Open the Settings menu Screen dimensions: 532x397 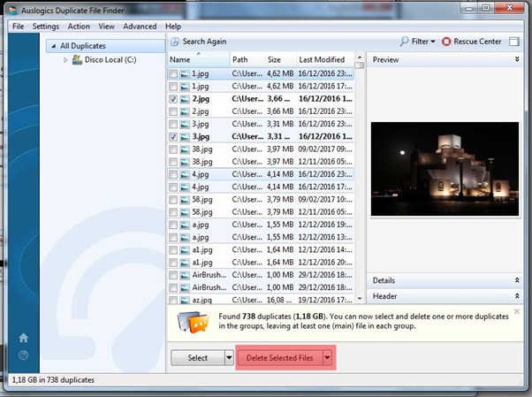46,27
